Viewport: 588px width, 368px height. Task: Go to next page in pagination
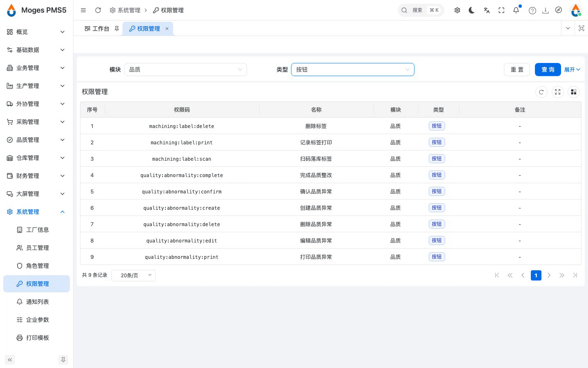point(549,275)
